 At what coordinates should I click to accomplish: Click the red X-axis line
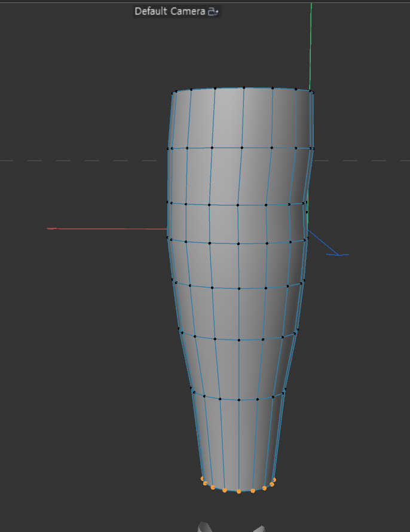click(108, 228)
